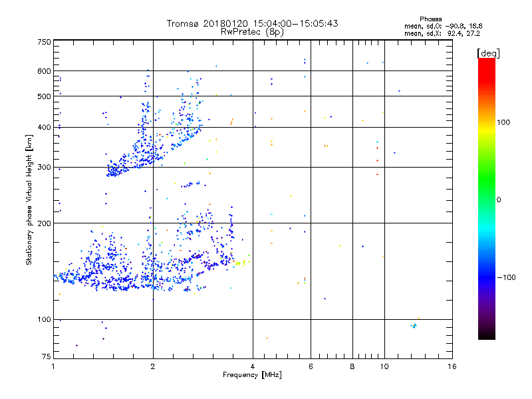Click the y-axis label '200'
Screen dimensions: 532x399
[44, 223]
